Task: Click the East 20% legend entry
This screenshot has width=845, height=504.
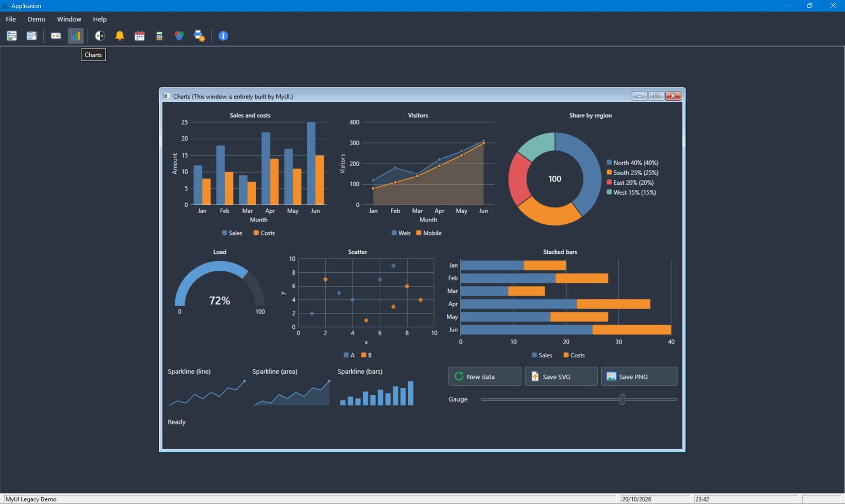Action: click(x=630, y=183)
